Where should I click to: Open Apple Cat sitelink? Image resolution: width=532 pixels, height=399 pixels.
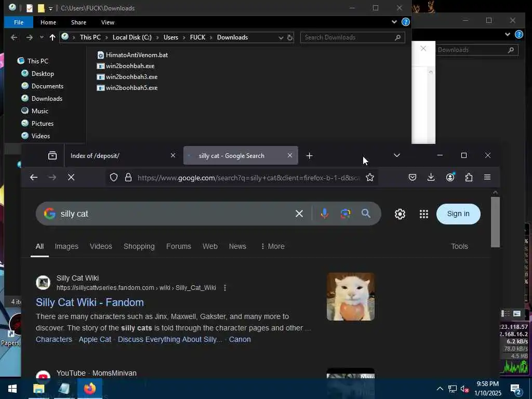[x=95, y=339]
